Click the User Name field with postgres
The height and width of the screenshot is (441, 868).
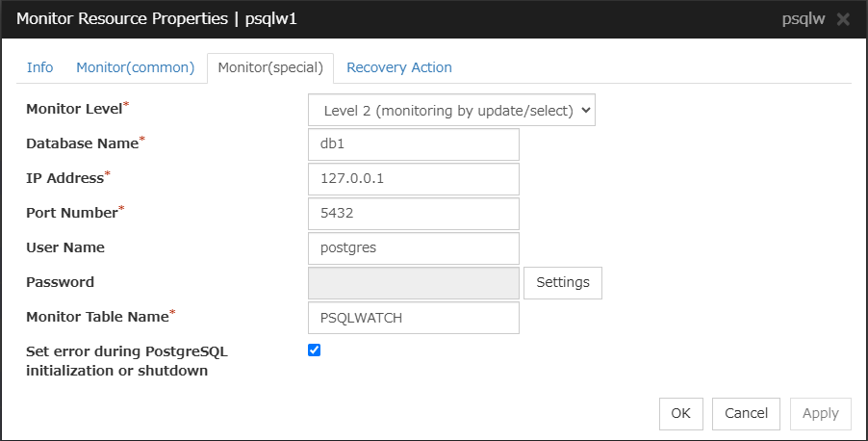(x=413, y=247)
